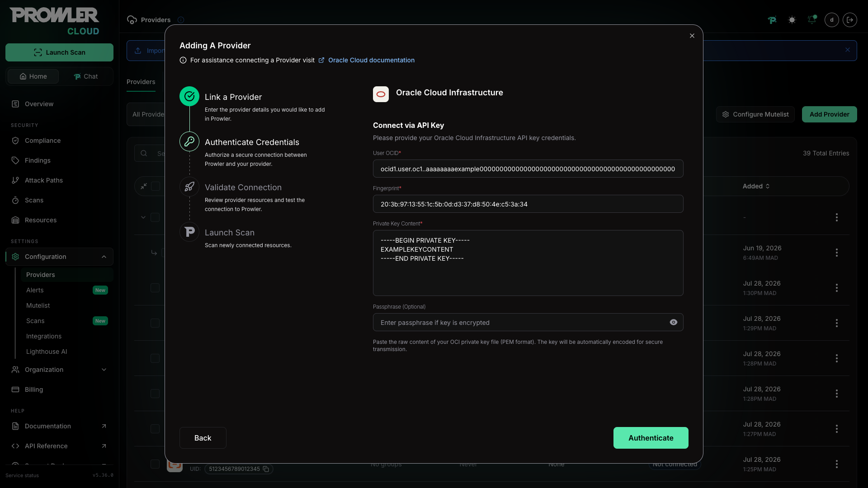This screenshot has height=488, width=868.
Task: Close the Adding A Provider dialog
Action: pyautogui.click(x=692, y=36)
